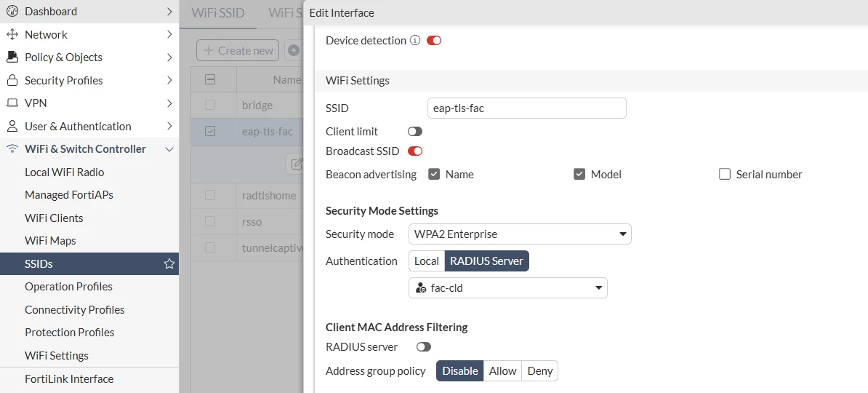Toggle the select-all header checkbox

click(210, 79)
